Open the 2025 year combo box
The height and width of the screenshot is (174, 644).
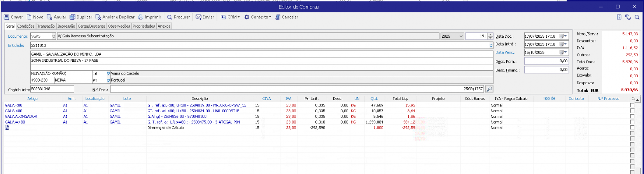[461, 36]
